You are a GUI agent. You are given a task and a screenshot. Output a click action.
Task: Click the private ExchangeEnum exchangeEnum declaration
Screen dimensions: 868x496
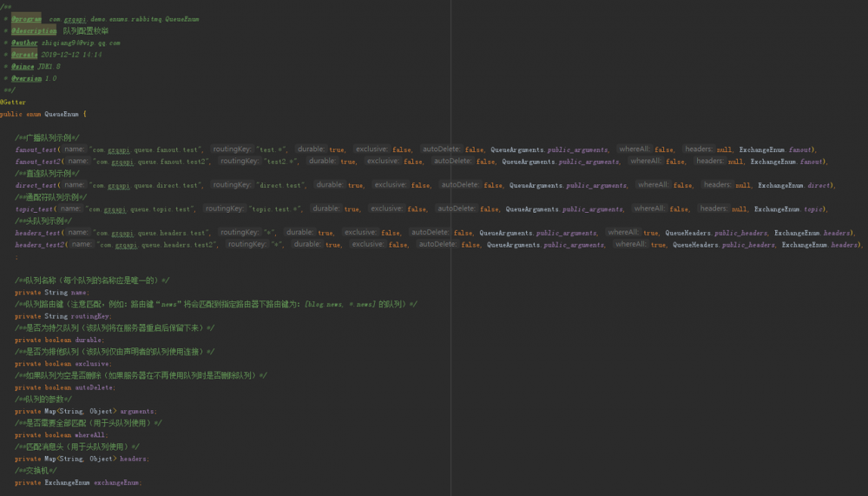(79, 483)
